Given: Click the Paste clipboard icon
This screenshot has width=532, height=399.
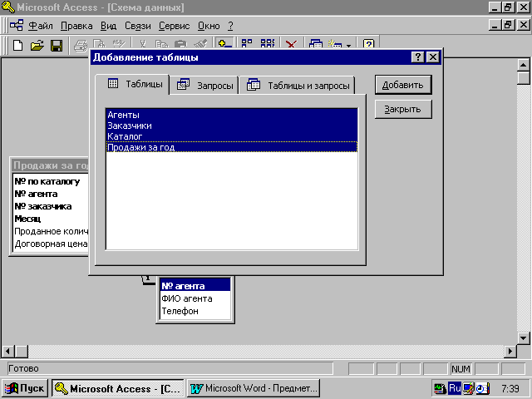Looking at the screenshot, I should click(x=180, y=45).
